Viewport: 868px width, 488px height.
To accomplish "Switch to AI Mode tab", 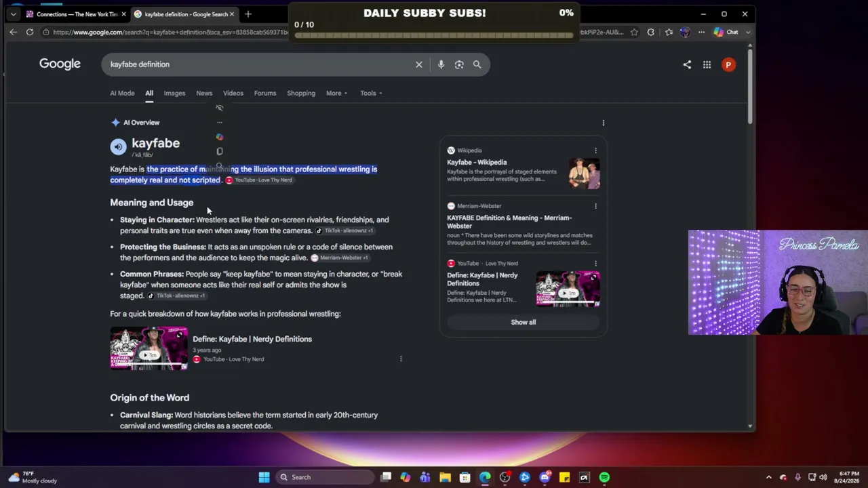I will coord(122,93).
